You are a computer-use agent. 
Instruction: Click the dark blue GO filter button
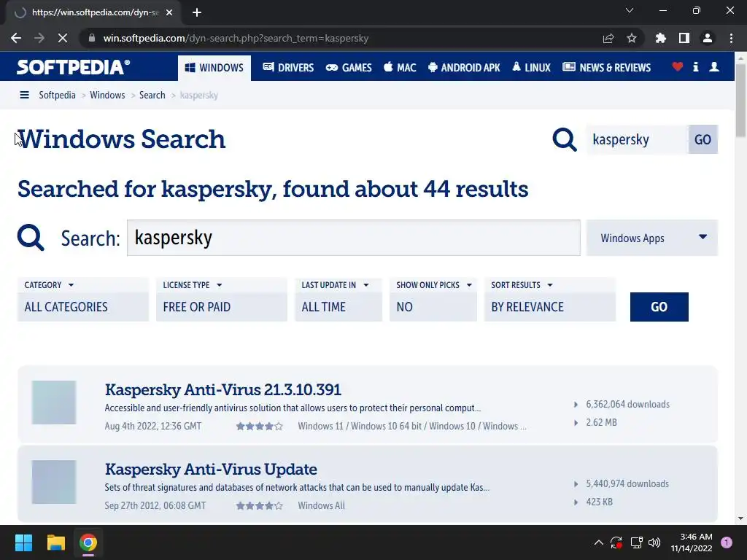659,307
